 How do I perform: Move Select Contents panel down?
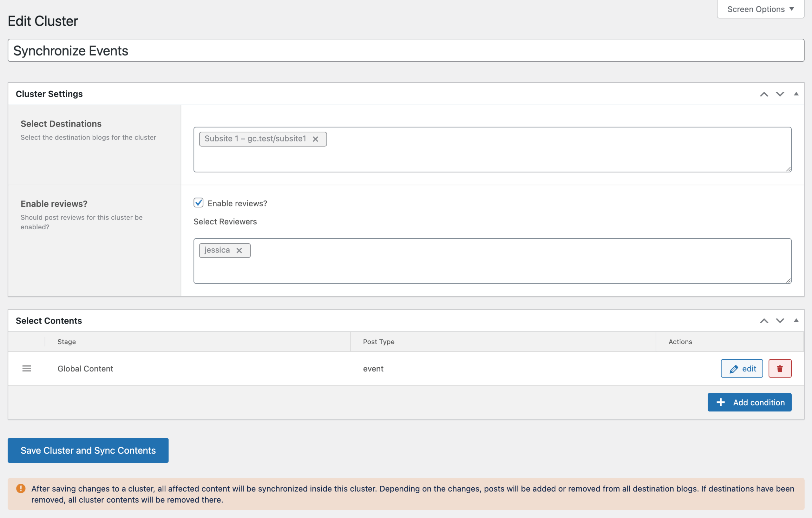pyautogui.click(x=780, y=321)
